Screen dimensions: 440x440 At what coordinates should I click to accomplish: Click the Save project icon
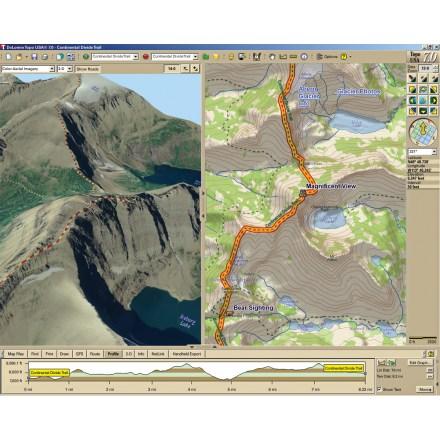pyautogui.click(x=34, y=57)
